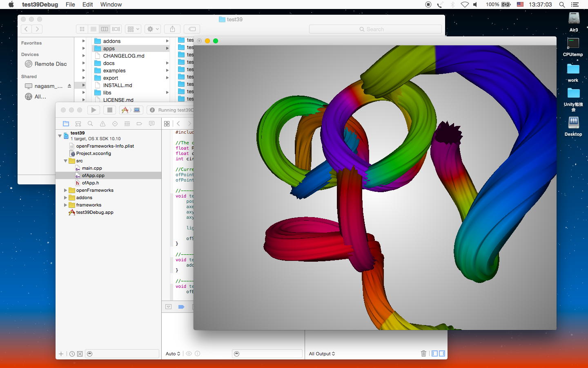Select main.cpp in the project navigator
The width and height of the screenshot is (588, 368).
(x=92, y=168)
